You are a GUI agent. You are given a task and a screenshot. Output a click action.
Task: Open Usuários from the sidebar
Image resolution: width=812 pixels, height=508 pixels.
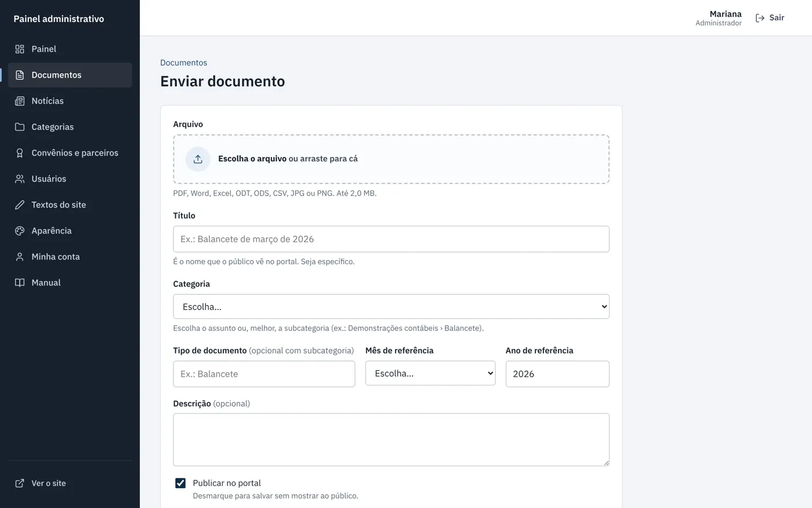pos(70,179)
